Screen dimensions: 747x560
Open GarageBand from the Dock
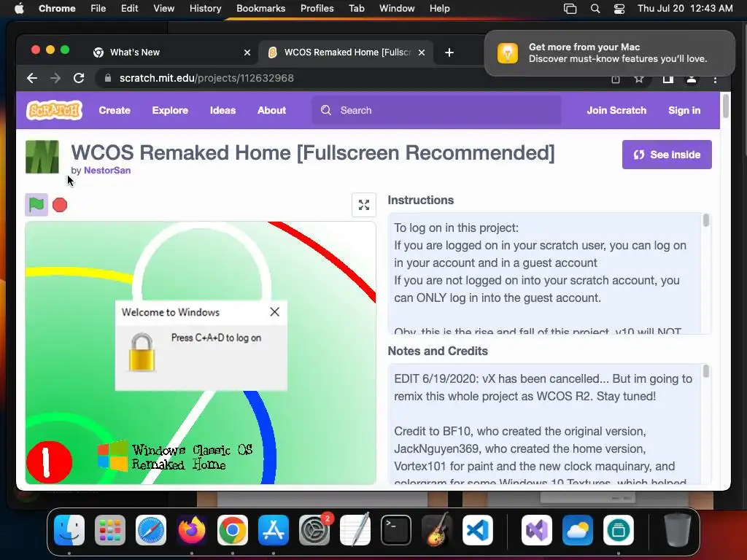(437, 530)
